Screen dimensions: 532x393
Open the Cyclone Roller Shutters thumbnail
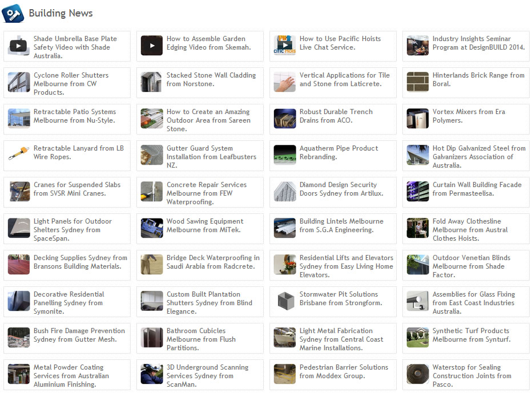tap(19, 82)
